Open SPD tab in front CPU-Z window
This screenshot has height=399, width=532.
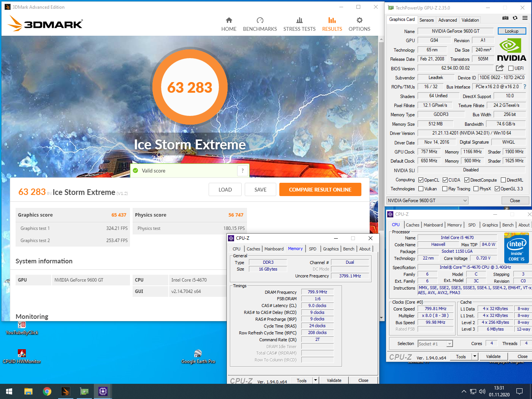(x=312, y=249)
